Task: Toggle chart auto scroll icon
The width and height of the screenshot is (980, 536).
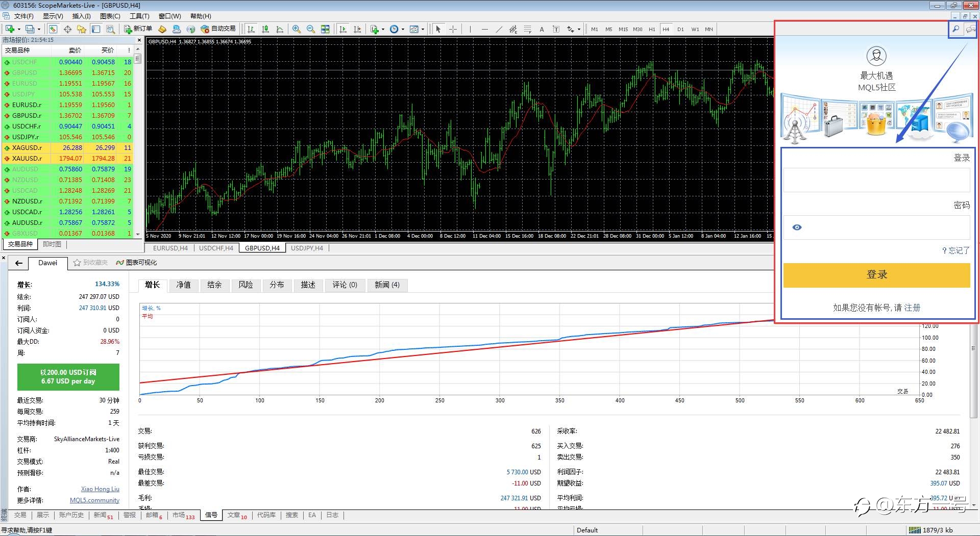Action: click(343, 29)
